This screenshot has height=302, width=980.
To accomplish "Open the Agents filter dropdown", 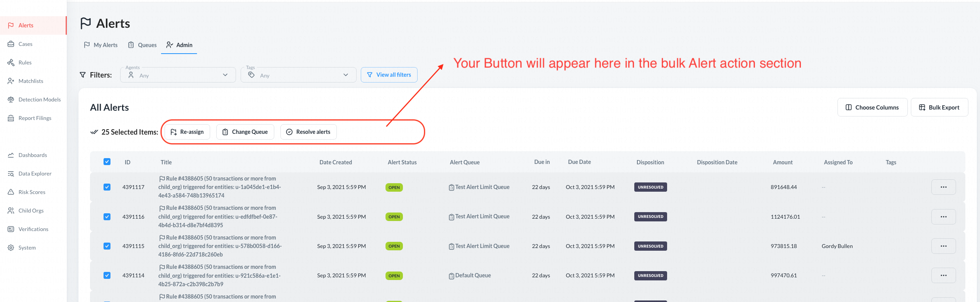I will point(178,75).
